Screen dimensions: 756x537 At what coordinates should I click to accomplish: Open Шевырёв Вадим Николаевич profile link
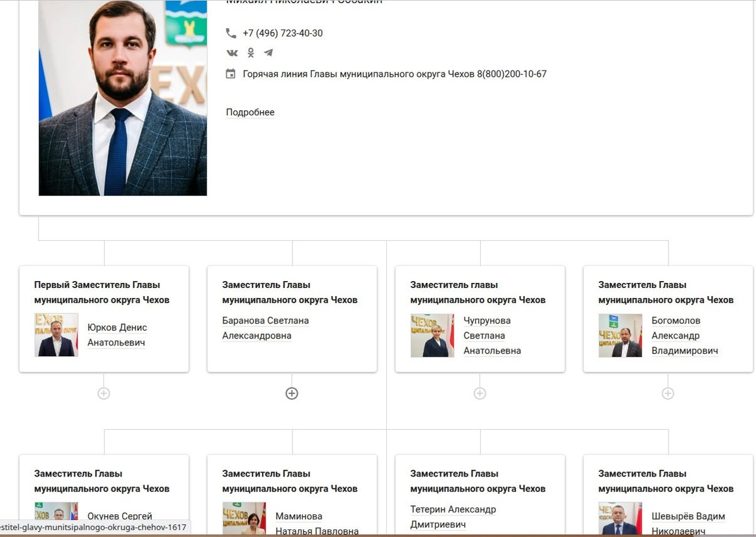point(688,524)
